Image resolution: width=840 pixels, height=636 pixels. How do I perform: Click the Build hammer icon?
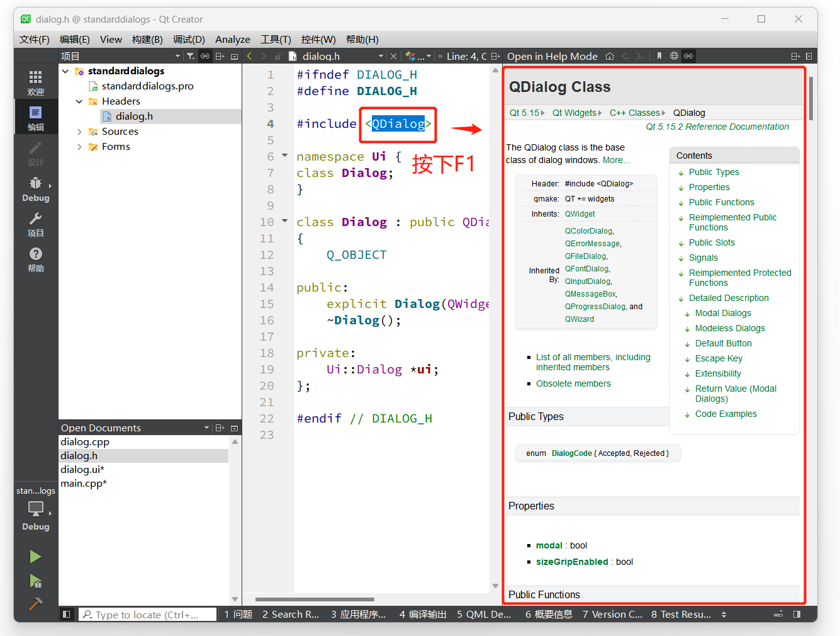[x=35, y=604]
